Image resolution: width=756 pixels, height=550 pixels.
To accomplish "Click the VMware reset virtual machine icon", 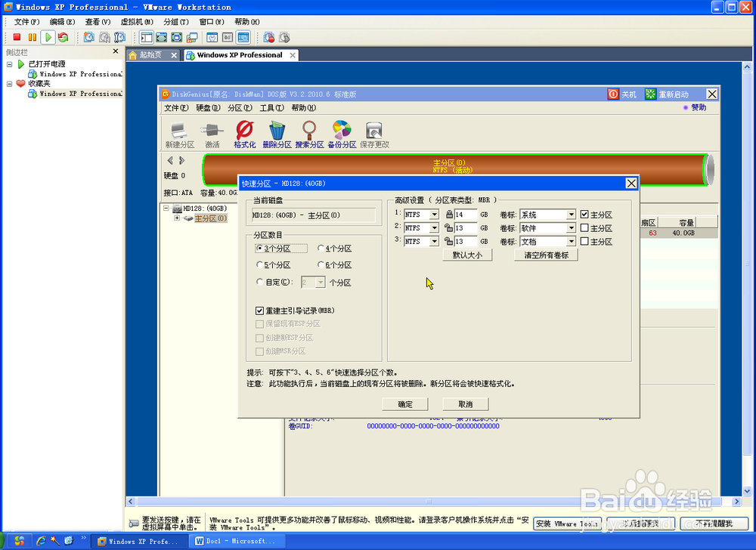I will (x=64, y=37).
